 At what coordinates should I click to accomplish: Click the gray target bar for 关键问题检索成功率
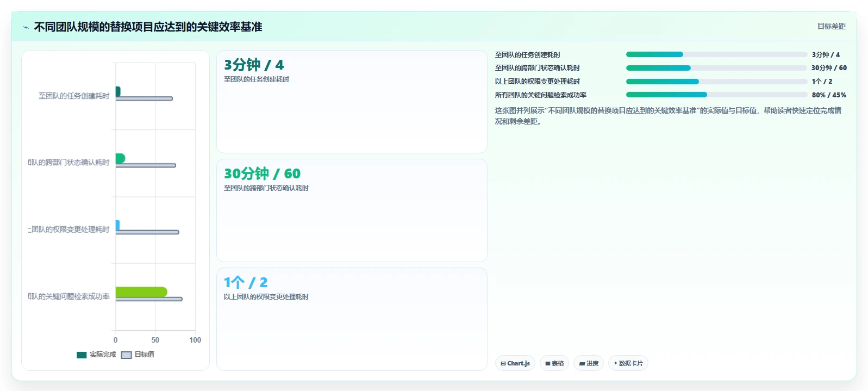coord(149,299)
